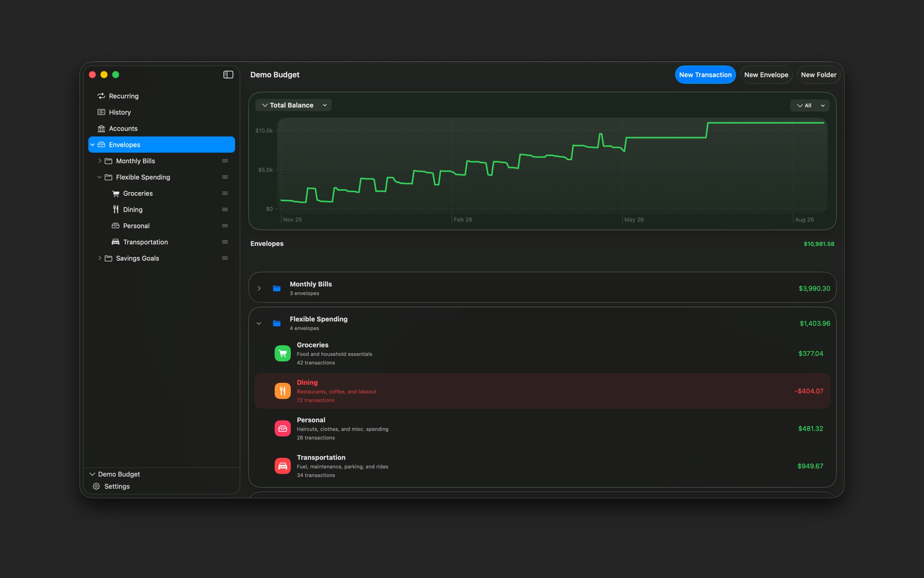Open the History section

click(161, 112)
